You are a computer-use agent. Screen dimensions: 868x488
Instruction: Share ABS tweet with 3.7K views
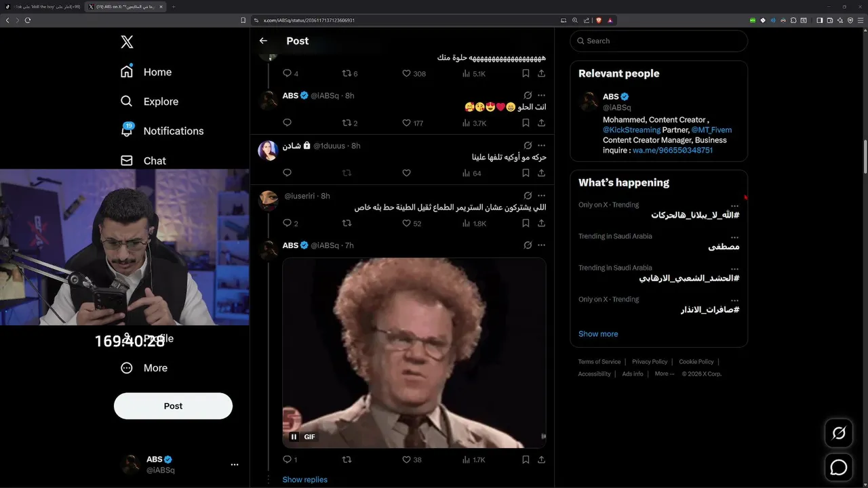(541, 123)
